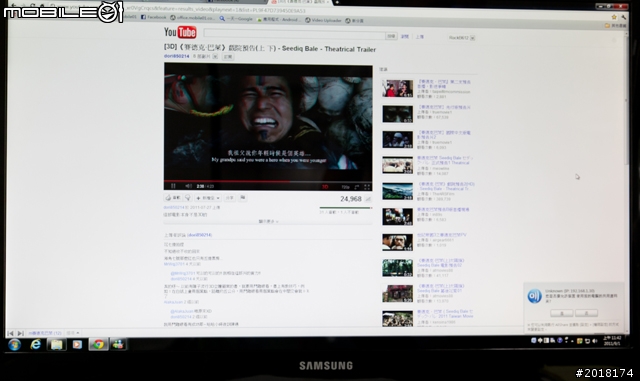This screenshot has width=640, height=381.
Task: Click the Subscribe button next to uploader name
Action: [228, 57]
